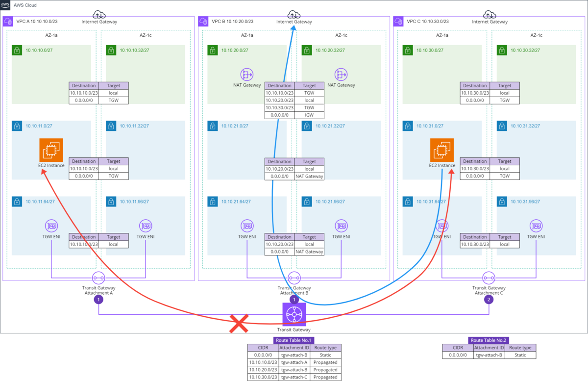Click 'CIDR' header in Route Table No.2
This screenshot has width=588, height=381.
(458, 348)
